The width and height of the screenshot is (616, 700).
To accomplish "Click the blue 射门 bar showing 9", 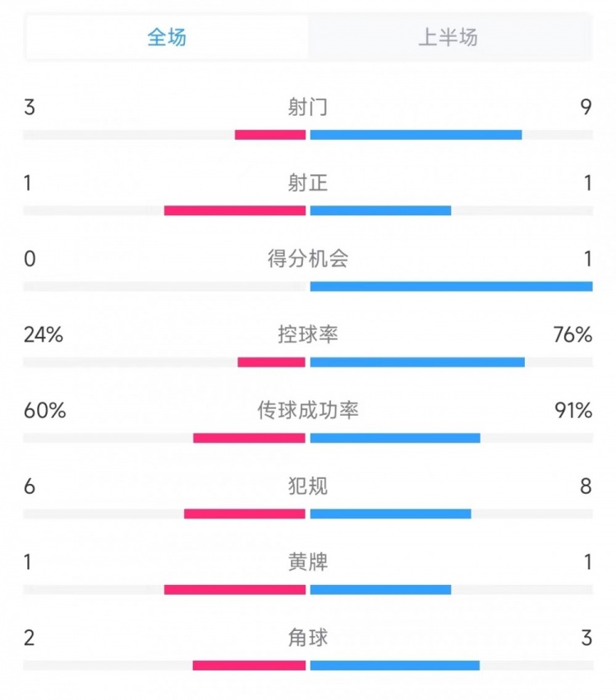I will click(x=416, y=135).
